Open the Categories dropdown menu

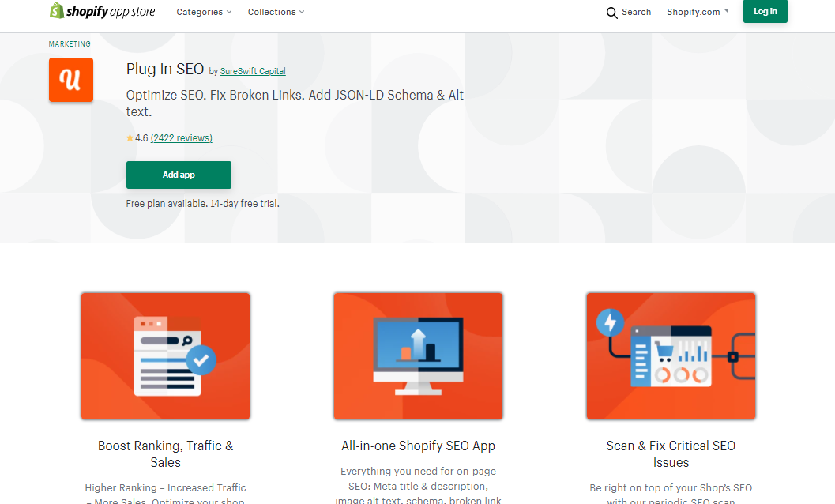204,12
